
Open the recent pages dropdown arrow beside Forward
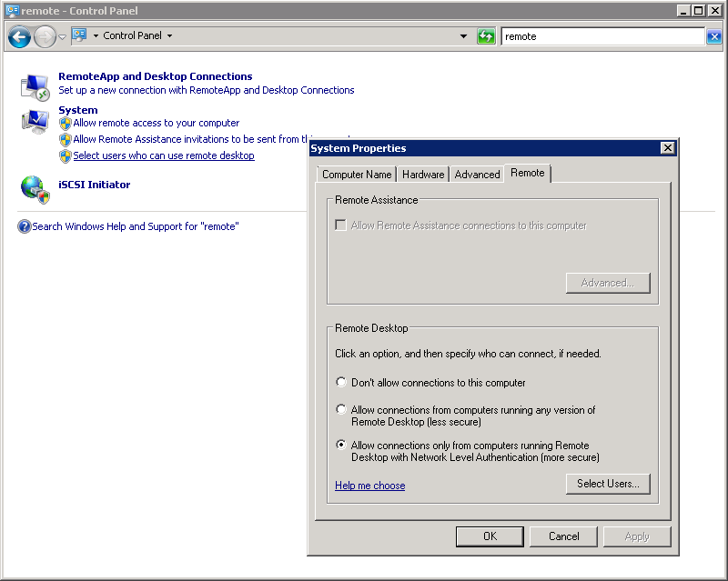point(62,36)
